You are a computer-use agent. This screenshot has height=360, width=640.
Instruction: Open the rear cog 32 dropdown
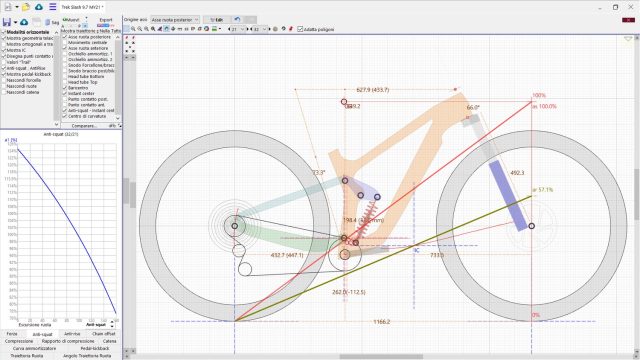[x=260, y=29]
